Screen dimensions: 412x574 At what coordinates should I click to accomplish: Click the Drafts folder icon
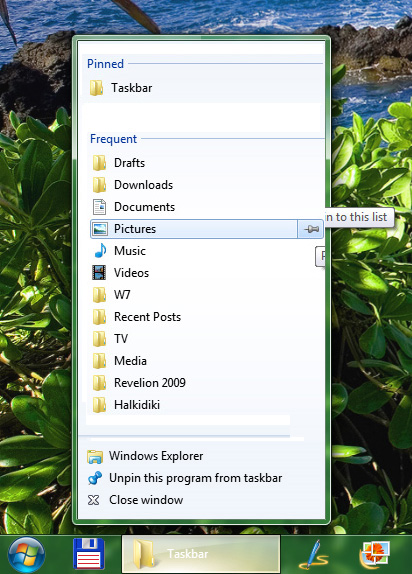[x=99, y=163]
